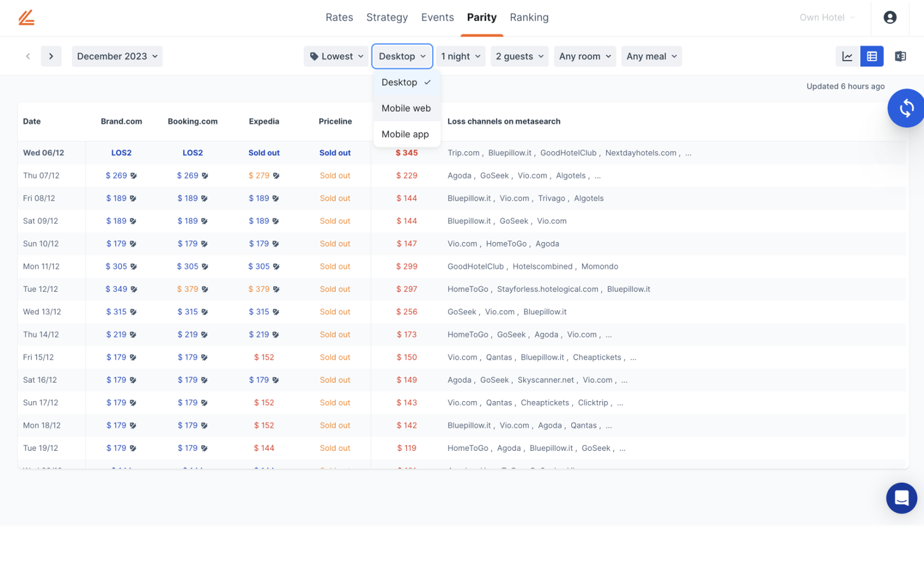Select Desktop in the device menu
The width and height of the screenshot is (924, 578).
click(407, 82)
